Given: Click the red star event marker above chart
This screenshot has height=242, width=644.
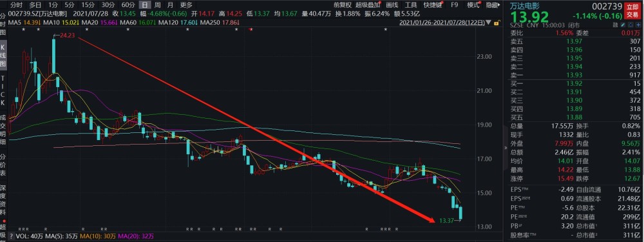Looking at the screenshot, I should point(251,29).
